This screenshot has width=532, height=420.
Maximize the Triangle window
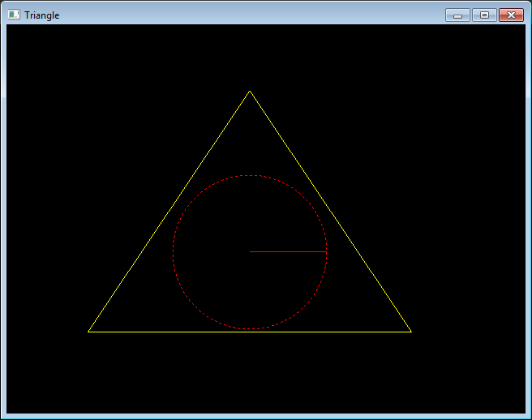coord(484,15)
